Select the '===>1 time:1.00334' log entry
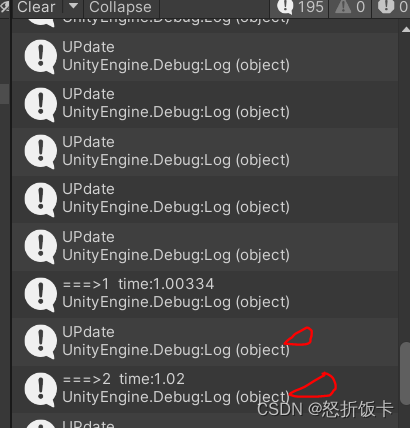 point(205,294)
